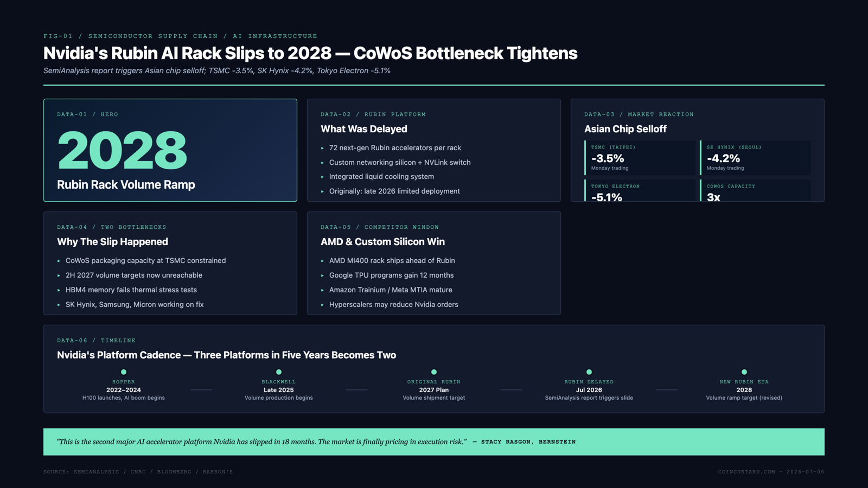The height and width of the screenshot is (488, 868).
Task: Click 'Custom networking silicon + NVLink switch'
Action: click(400, 163)
